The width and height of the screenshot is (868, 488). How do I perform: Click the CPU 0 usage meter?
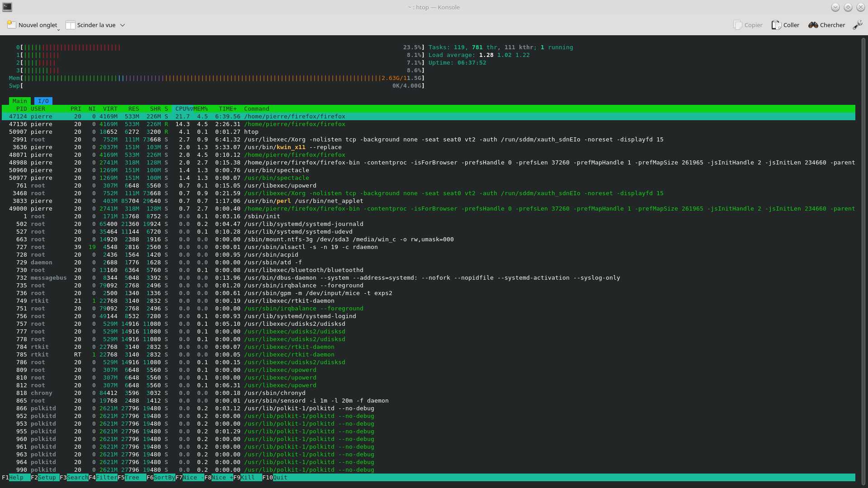(x=220, y=47)
